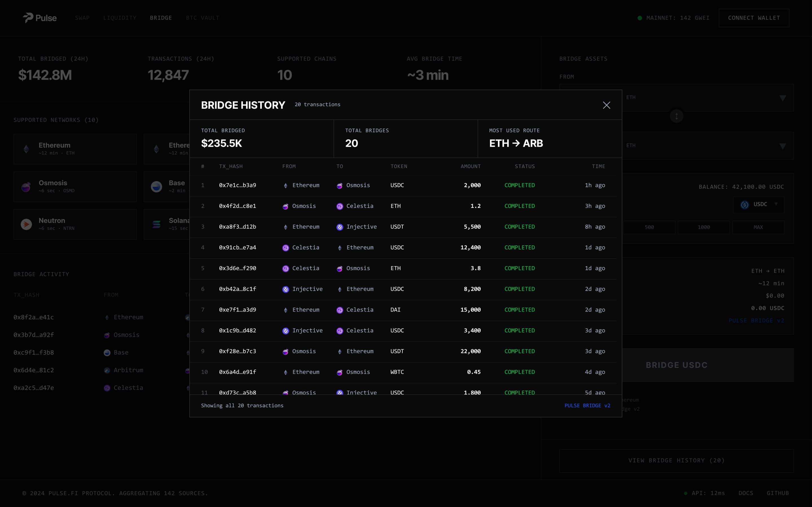Click the Osmosis network card icon
This screenshot has width=812, height=507.
(26, 186)
